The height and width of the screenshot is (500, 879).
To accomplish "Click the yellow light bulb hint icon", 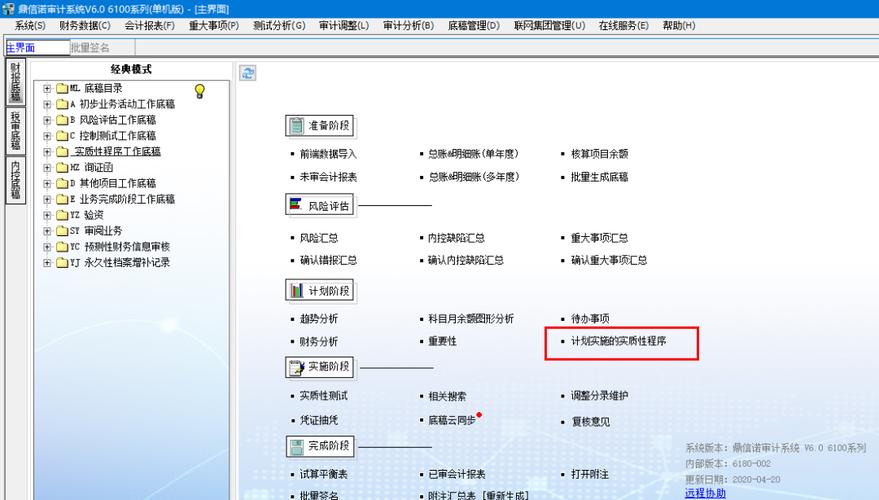I will tap(200, 91).
